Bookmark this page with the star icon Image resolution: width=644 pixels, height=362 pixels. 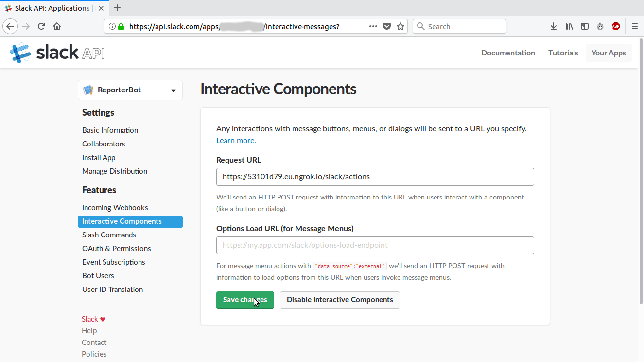tap(400, 26)
